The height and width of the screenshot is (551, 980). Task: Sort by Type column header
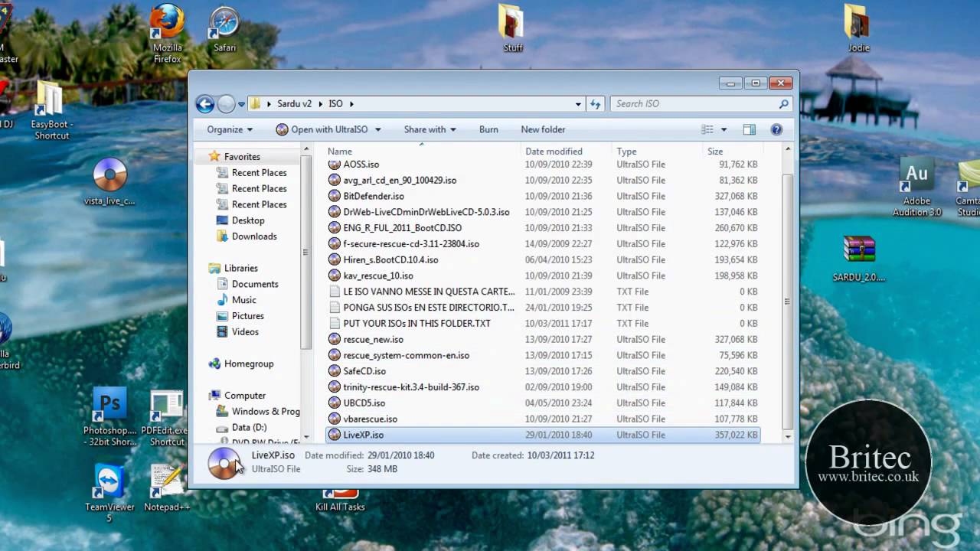pyautogui.click(x=658, y=152)
